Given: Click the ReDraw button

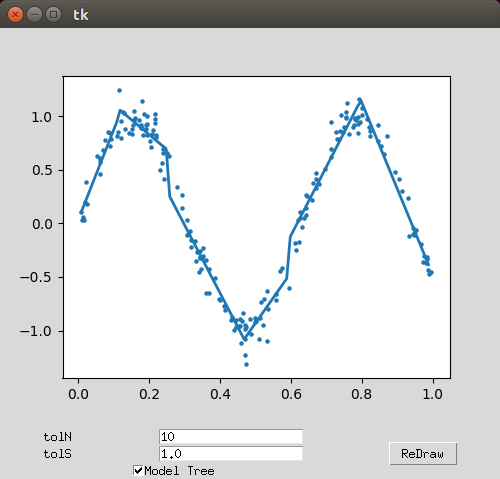Looking at the screenshot, I should coord(423,454).
